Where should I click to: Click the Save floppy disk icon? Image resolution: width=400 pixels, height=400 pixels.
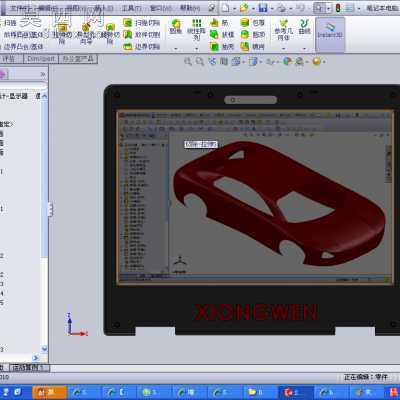(x=263, y=8)
